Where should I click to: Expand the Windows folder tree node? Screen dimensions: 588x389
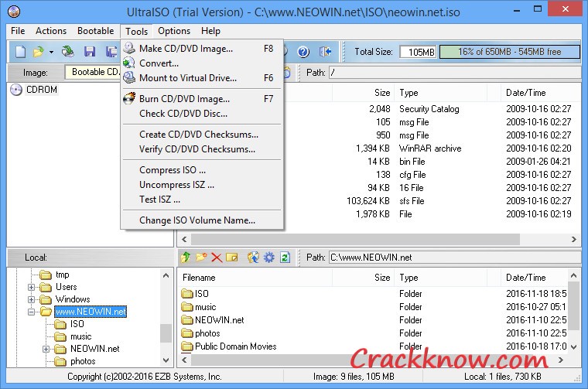tap(32, 300)
